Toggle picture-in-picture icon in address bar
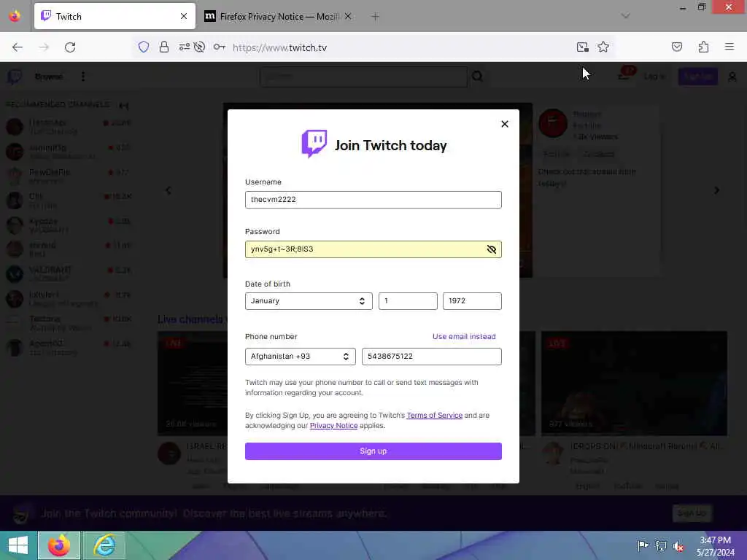This screenshot has width=747, height=560. pos(583,47)
